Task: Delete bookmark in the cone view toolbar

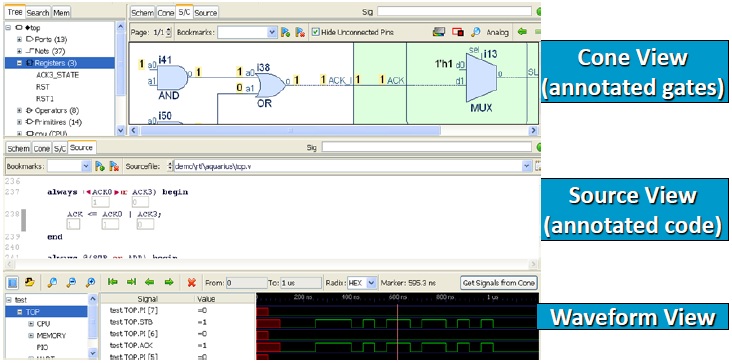Action: point(300,32)
